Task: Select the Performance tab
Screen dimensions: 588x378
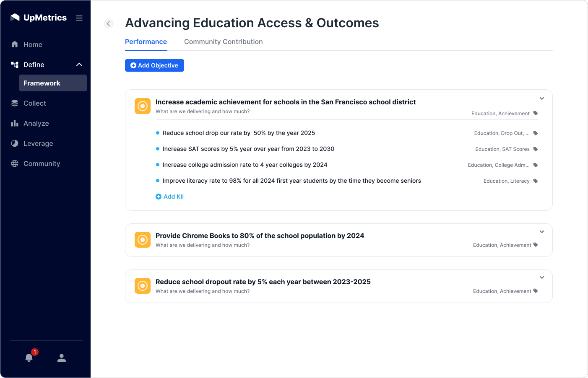Action: click(146, 42)
